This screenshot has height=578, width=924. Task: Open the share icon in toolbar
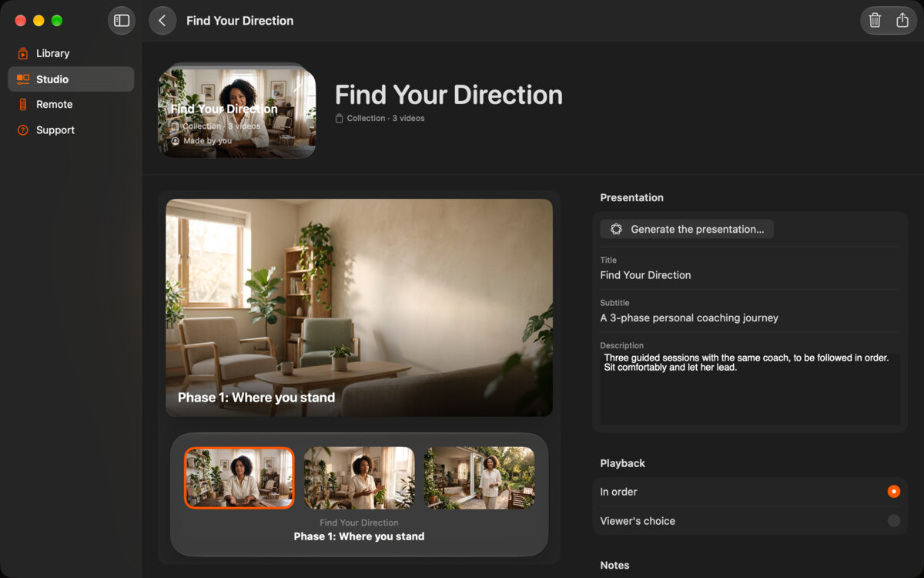pyautogui.click(x=902, y=21)
